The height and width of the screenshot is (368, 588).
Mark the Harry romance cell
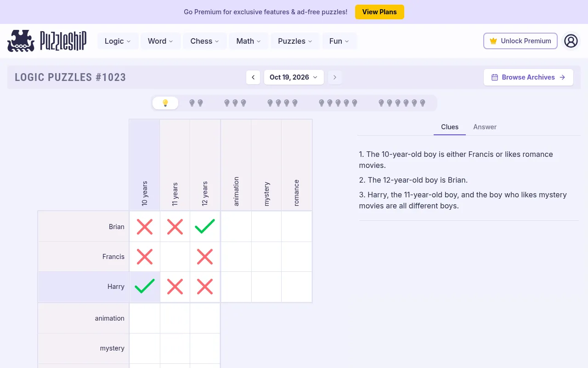pos(297,287)
